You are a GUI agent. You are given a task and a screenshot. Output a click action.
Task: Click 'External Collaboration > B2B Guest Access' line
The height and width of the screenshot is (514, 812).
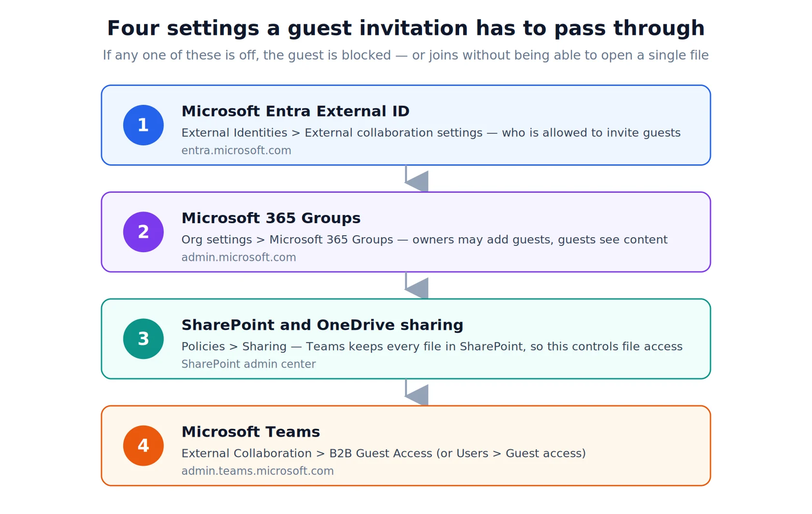[384, 453]
